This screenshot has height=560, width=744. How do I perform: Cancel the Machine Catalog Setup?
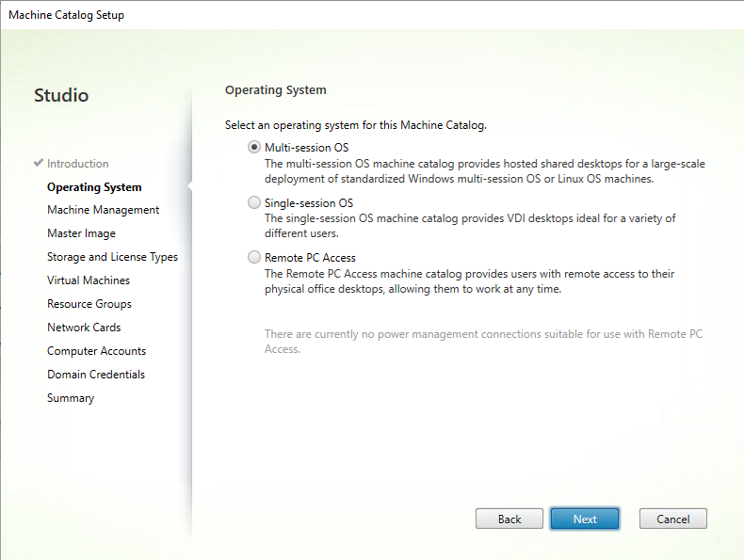[x=672, y=519]
